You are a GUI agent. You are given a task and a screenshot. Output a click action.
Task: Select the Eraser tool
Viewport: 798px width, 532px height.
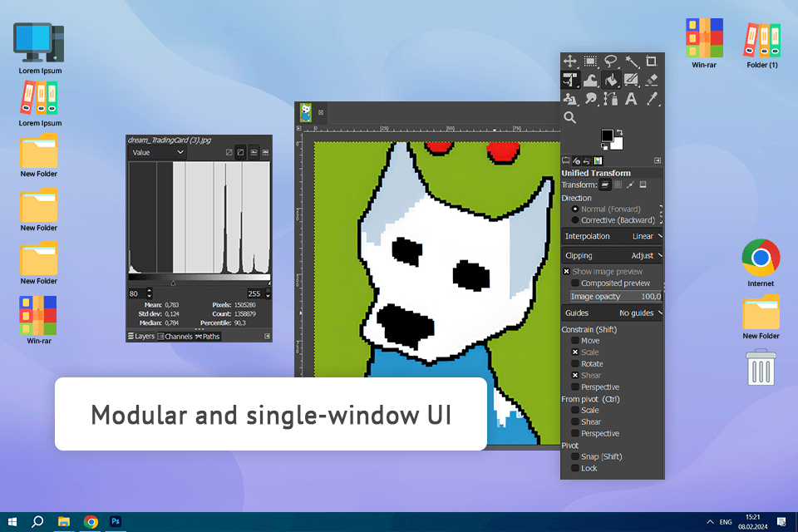pyautogui.click(x=652, y=80)
